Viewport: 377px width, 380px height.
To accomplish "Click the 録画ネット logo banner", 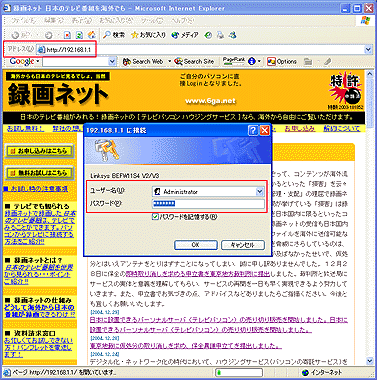I will 58,94.
